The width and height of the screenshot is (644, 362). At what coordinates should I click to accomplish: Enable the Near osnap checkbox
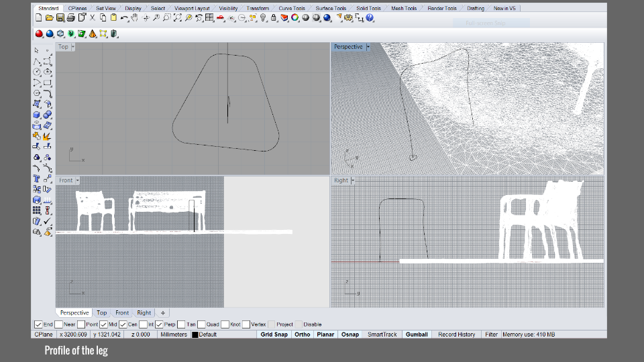pyautogui.click(x=59, y=324)
